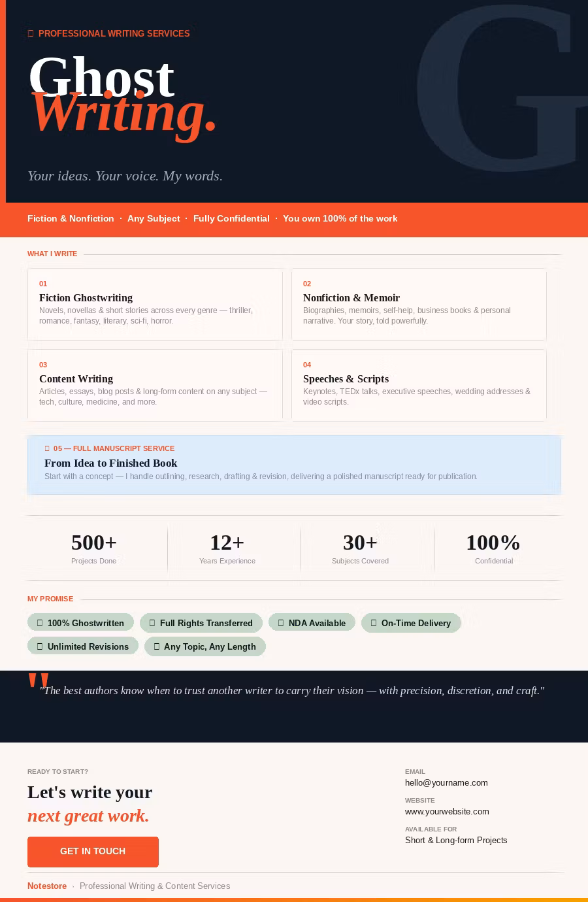Select the Nonfiction & Memoir service card
This screenshot has width=588, height=902.
419,305
